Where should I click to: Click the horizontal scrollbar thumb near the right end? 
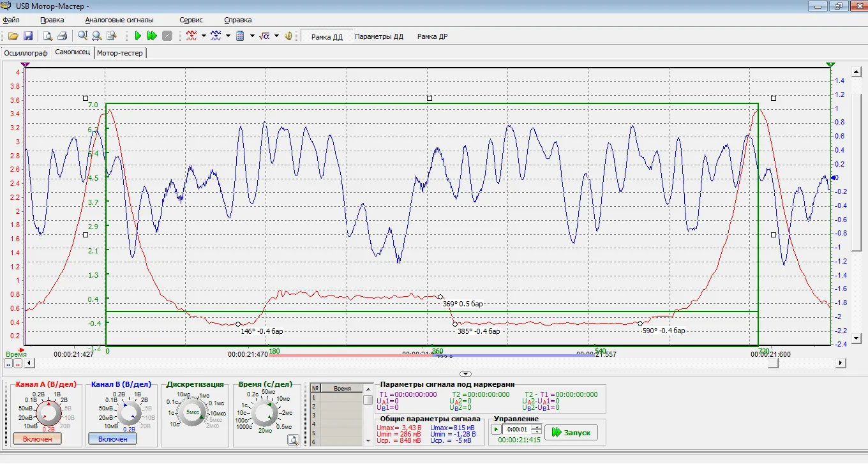click(773, 363)
